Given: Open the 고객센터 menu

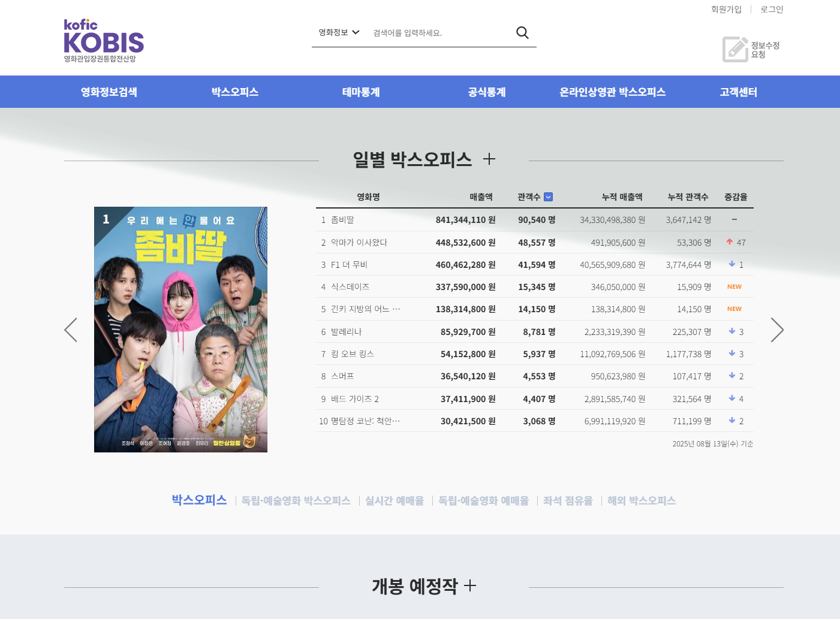Looking at the screenshot, I should click(x=738, y=92).
